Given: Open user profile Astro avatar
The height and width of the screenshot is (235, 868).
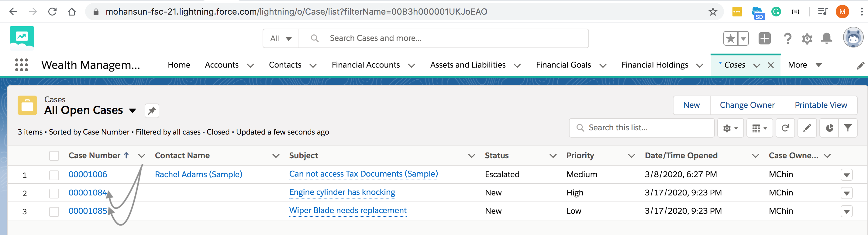Looking at the screenshot, I should pyautogui.click(x=853, y=37).
